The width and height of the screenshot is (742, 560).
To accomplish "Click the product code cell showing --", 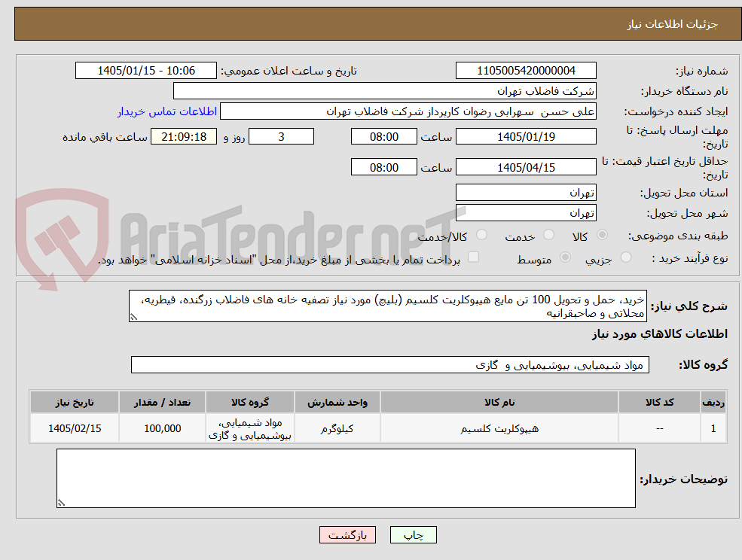I will click(660, 428).
